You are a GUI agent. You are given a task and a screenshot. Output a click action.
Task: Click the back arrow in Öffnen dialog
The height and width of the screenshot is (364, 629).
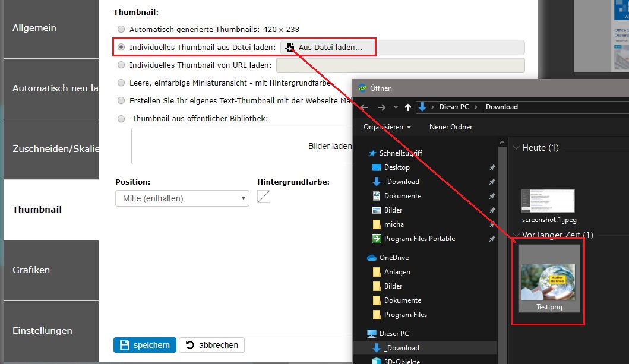tap(364, 107)
